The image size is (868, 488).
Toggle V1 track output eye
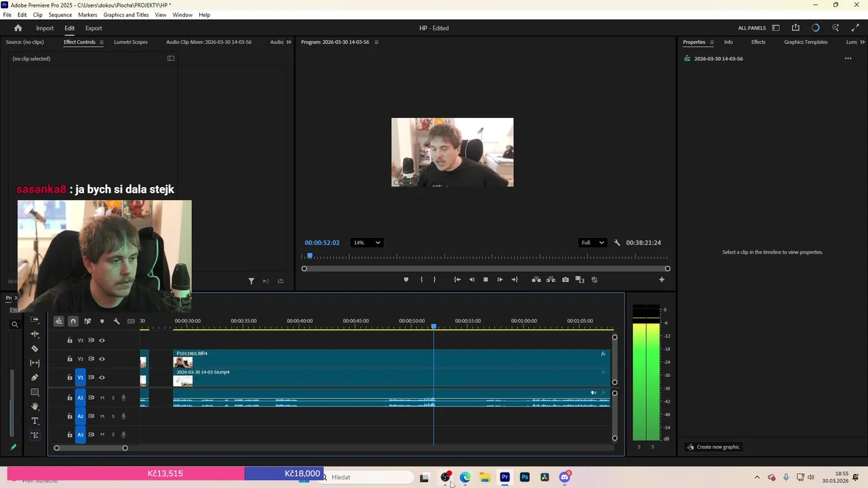[x=102, y=378]
